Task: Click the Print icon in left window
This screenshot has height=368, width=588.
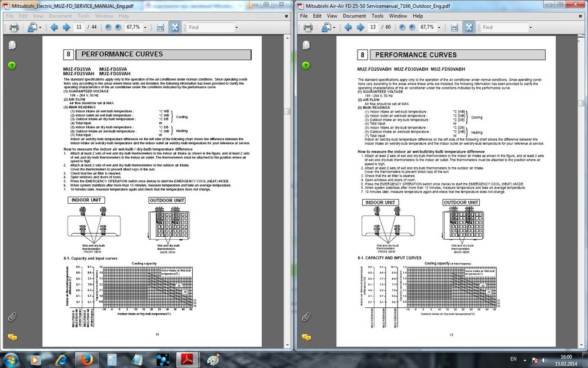Action: click(14, 28)
